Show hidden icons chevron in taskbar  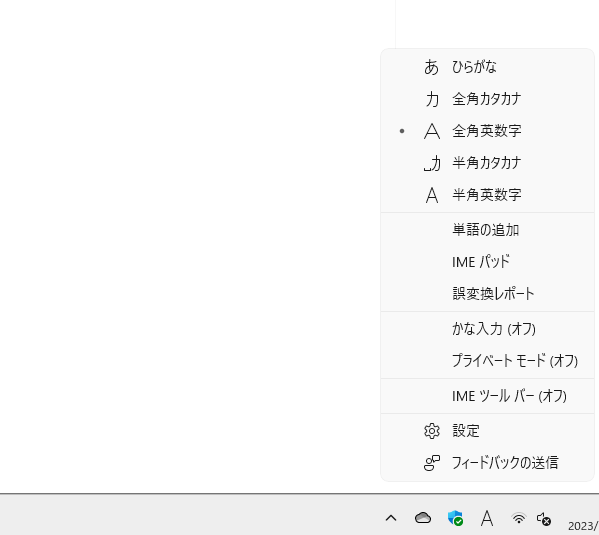pos(391,518)
